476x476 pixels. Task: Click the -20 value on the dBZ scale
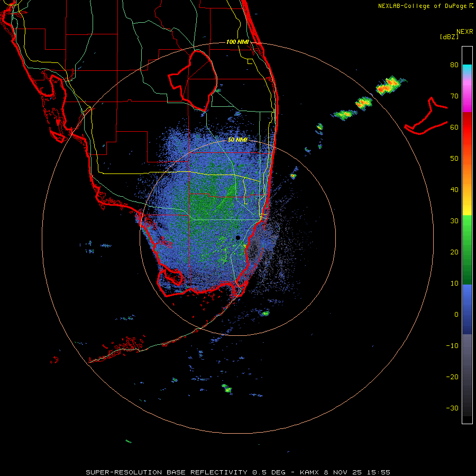[452, 377]
